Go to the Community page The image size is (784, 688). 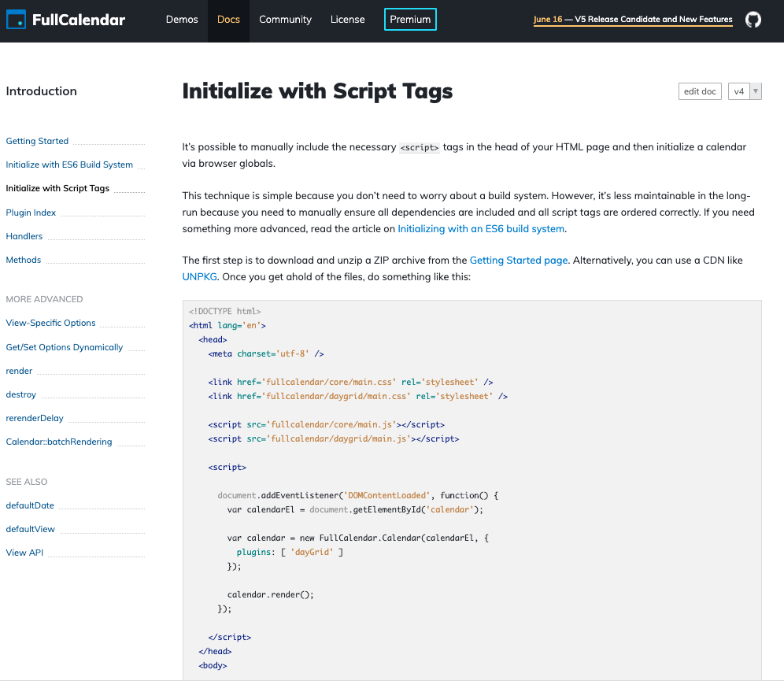pyautogui.click(x=285, y=20)
